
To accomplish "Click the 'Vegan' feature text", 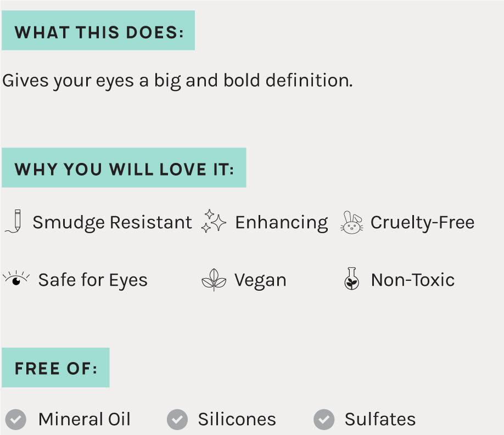I will 260,280.
